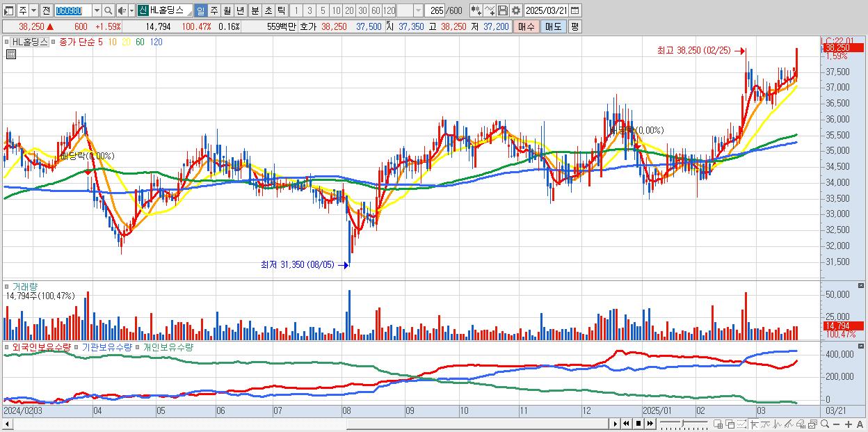Toggle the 외국인보유수량 legend square
The image size is (868, 432).
tap(7, 347)
